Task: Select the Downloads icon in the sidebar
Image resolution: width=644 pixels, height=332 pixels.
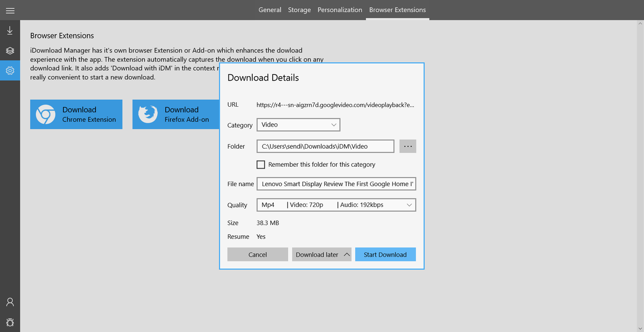Action: pos(10,31)
